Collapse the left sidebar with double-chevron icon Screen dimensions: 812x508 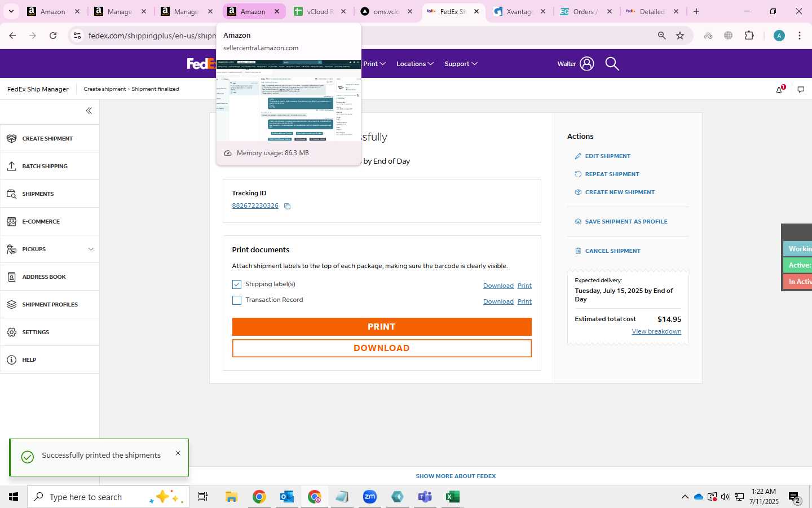coord(89,111)
